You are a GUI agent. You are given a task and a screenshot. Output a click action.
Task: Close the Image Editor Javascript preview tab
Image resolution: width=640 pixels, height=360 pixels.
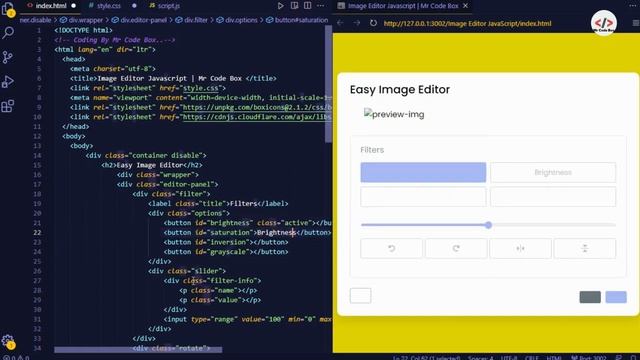click(x=465, y=6)
